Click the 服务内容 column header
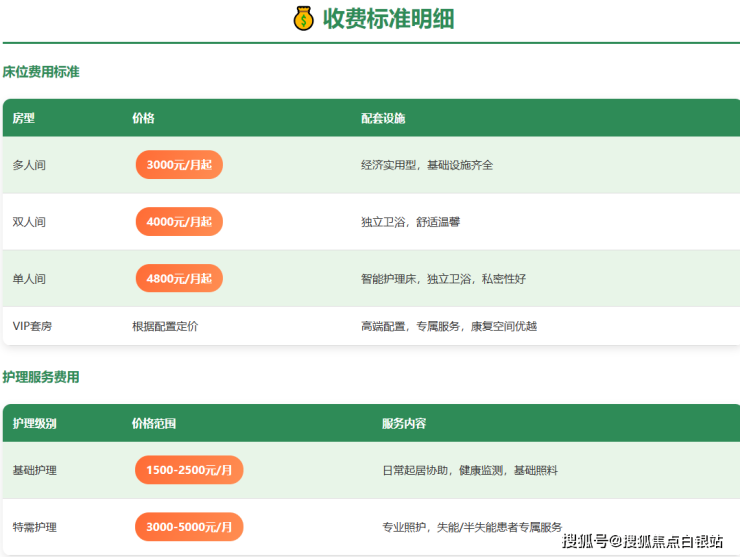 [x=404, y=424]
